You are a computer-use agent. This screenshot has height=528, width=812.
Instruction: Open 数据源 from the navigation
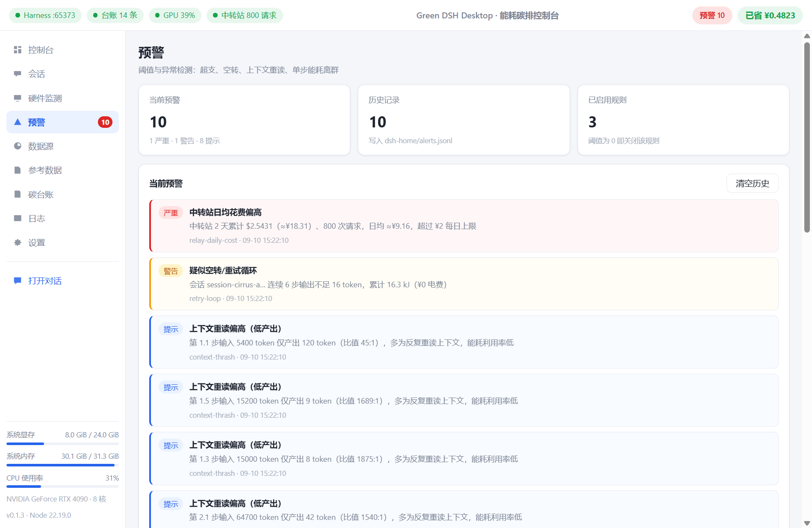pyautogui.click(x=62, y=146)
